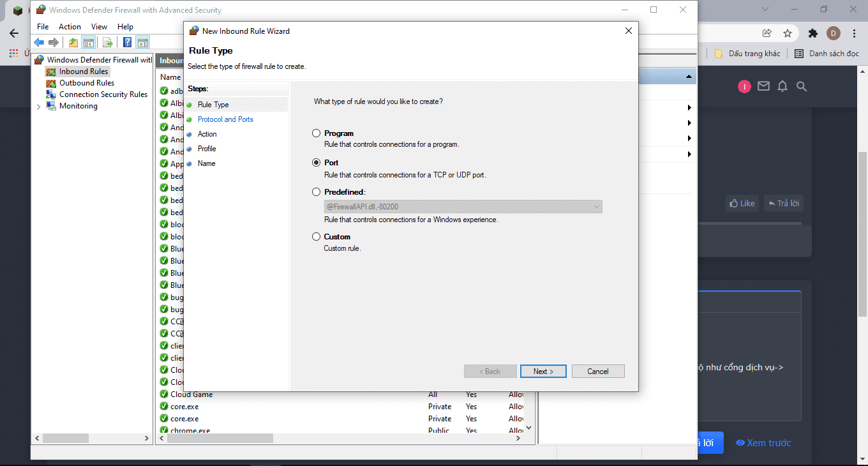Open the Dấu trang khác bookmarks folder
The image size is (868, 466).
(x=747, y=54)
